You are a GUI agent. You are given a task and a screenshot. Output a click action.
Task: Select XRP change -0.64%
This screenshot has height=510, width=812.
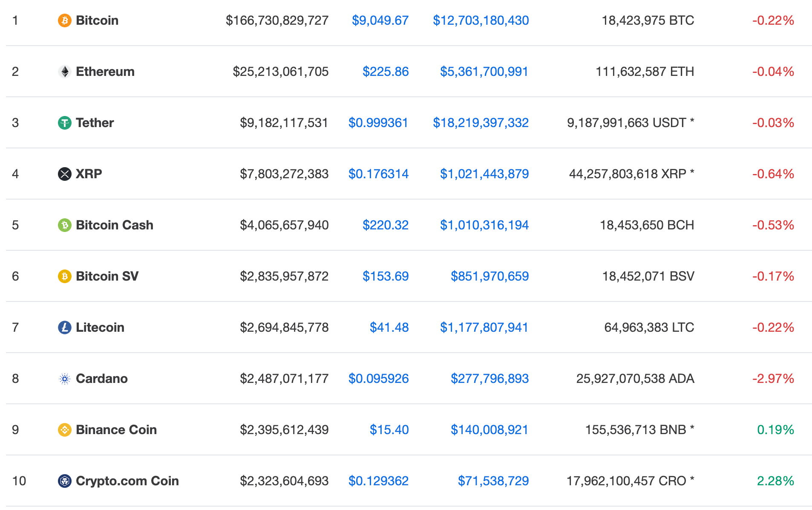[x=773, y=174]
